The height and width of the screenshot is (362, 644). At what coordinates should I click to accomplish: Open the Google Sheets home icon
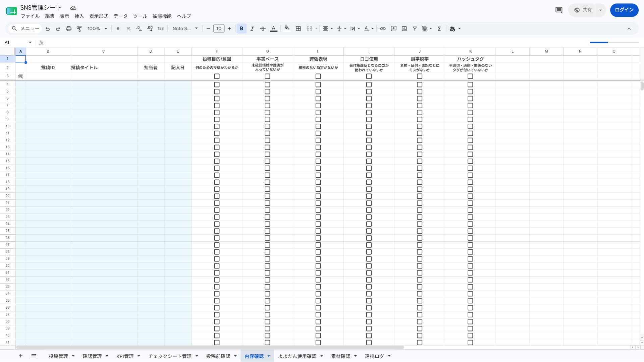point(11,11)
